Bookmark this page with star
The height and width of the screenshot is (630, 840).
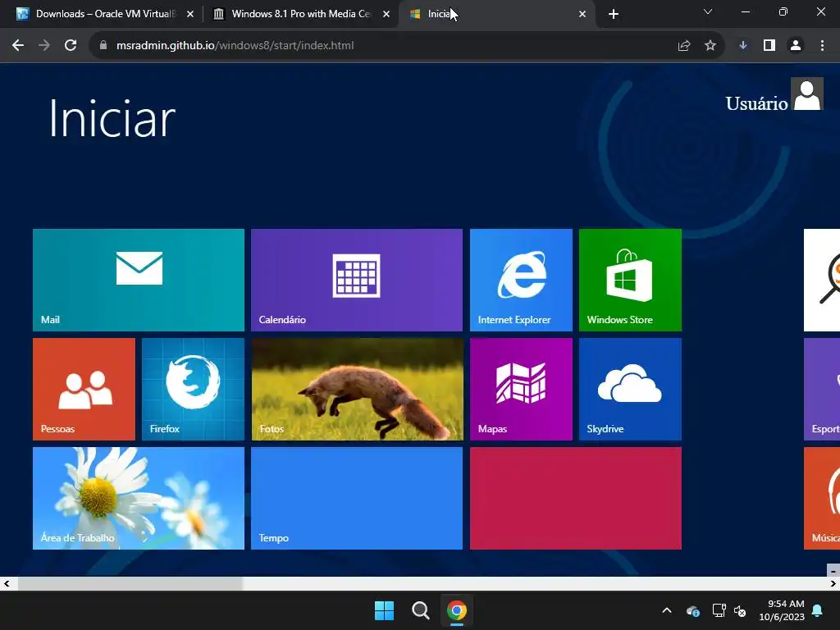710,46
